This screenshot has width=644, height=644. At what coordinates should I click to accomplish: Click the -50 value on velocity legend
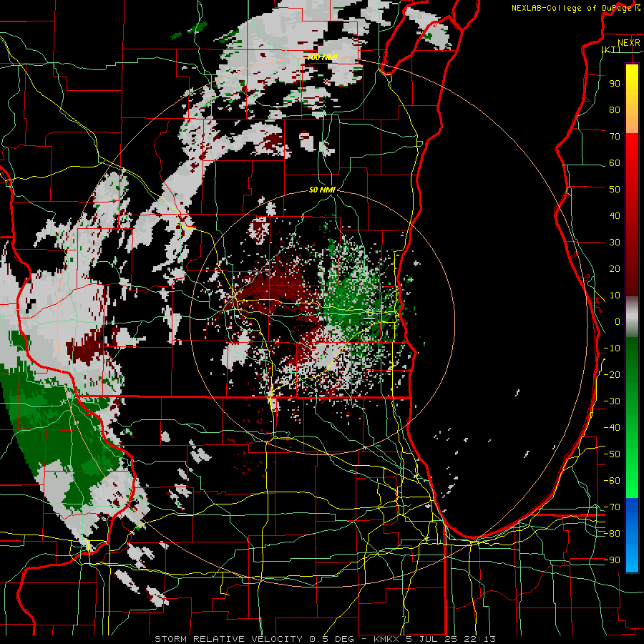click(612, 454)
